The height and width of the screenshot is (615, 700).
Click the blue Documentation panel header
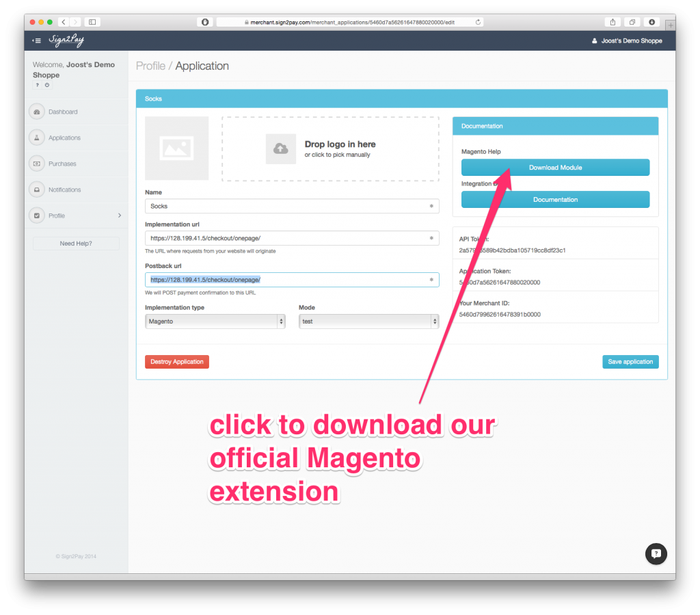pyautogui.click(x=555, y=126)
